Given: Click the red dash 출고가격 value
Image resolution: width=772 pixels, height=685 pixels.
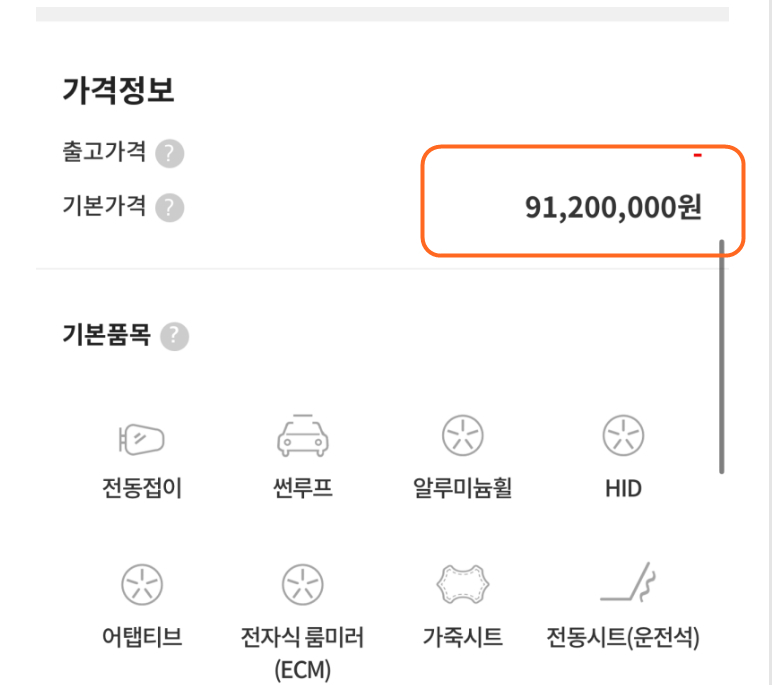Looking at the screenshot, I should pos(698,155).
